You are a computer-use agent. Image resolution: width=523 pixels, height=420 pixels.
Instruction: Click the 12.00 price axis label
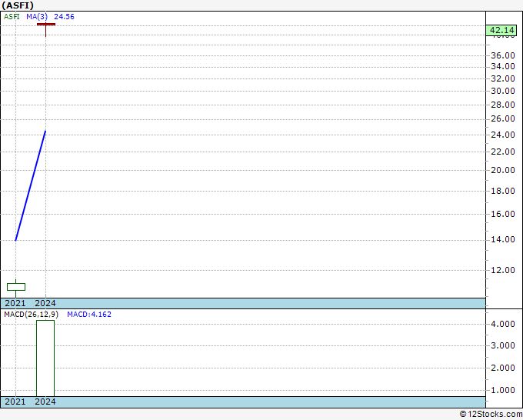pyautogui.click(x=502, y=271)
